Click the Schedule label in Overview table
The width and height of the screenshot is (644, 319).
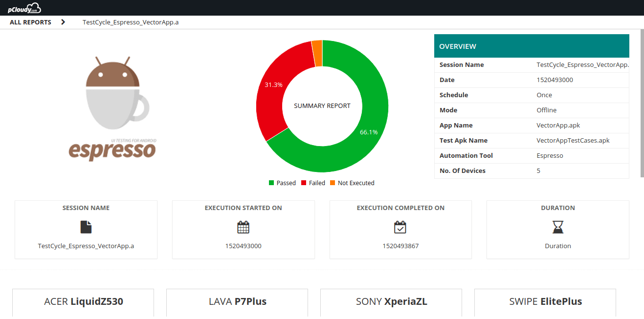tap(454, 95)
